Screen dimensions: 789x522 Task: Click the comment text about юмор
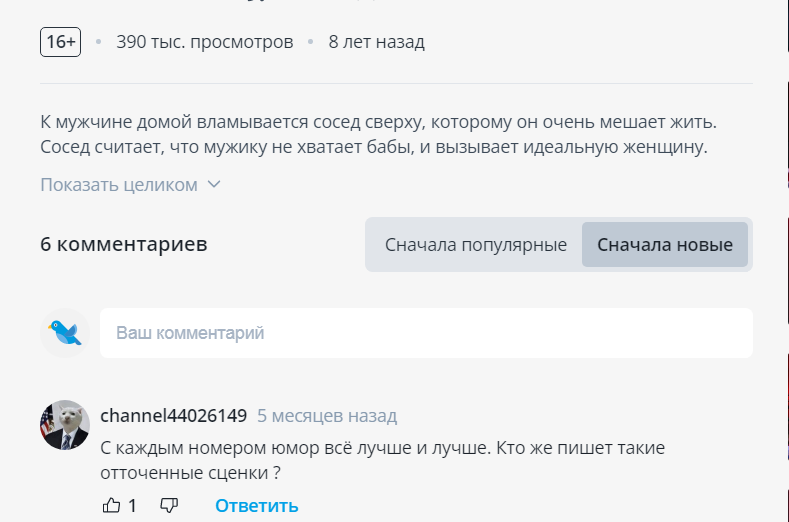coord(383,459)
